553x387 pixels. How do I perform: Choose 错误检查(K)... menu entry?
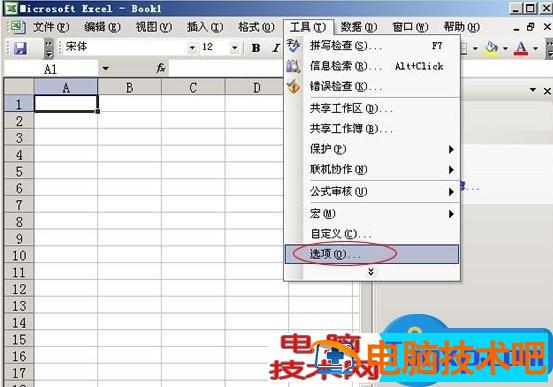click(372, 86)
